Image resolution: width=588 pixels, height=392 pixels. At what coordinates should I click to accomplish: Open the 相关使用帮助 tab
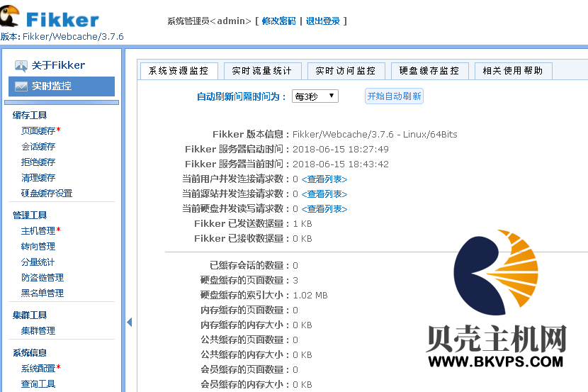(x=513, y=71)
